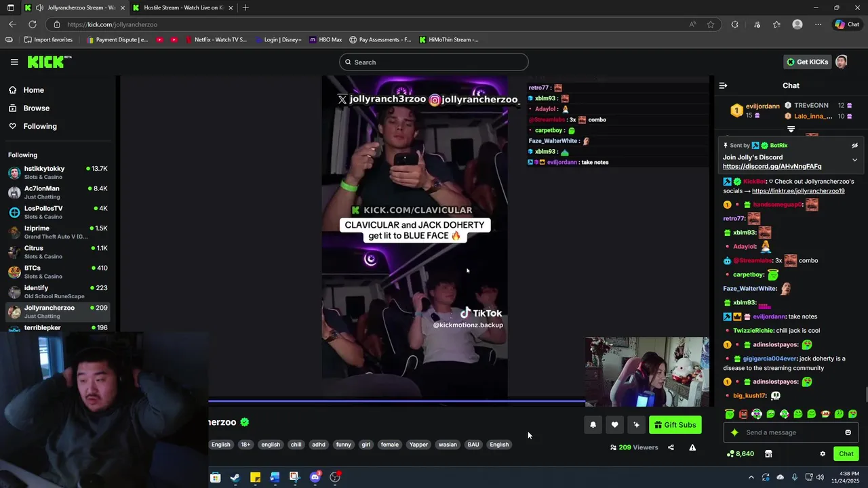Screen dimensions: 868x488
Task: Open the emoji picker in message box
Action: [848, 432]
